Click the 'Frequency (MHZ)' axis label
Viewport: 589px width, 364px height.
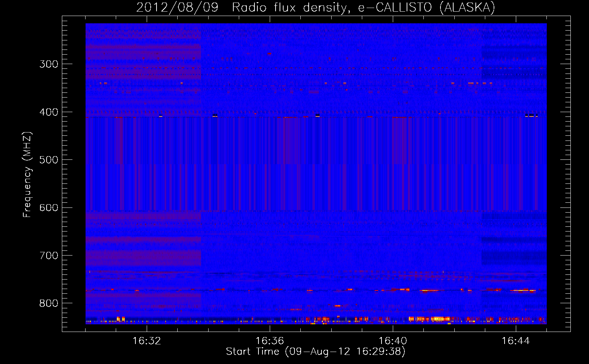27,174
